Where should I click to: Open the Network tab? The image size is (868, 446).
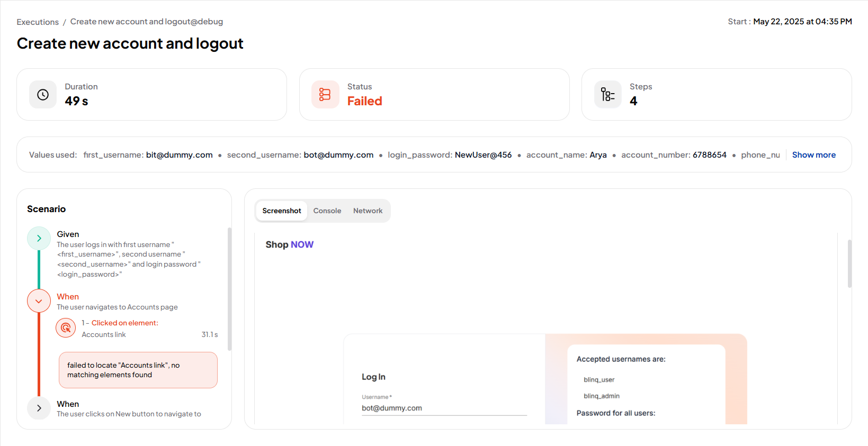click(368, 211)
